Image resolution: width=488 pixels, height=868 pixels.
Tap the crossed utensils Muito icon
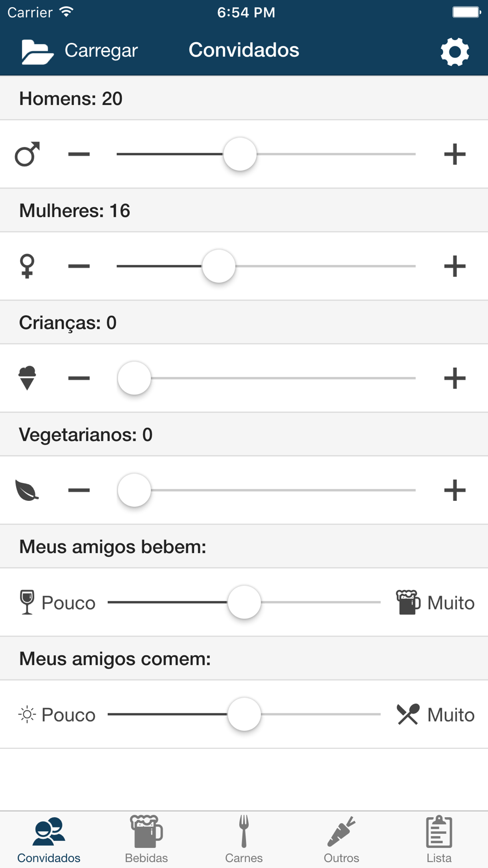(407, 715)
